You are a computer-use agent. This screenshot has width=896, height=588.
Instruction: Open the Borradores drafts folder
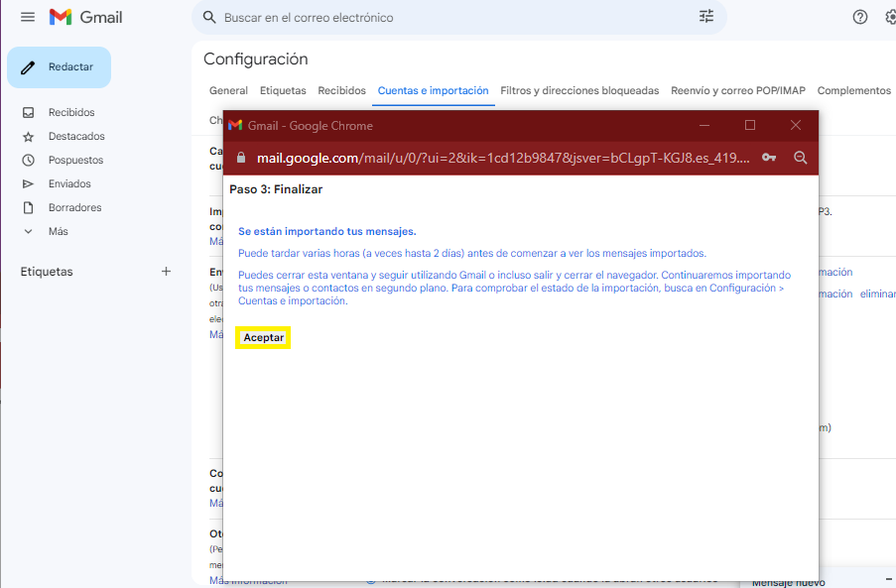74,208
